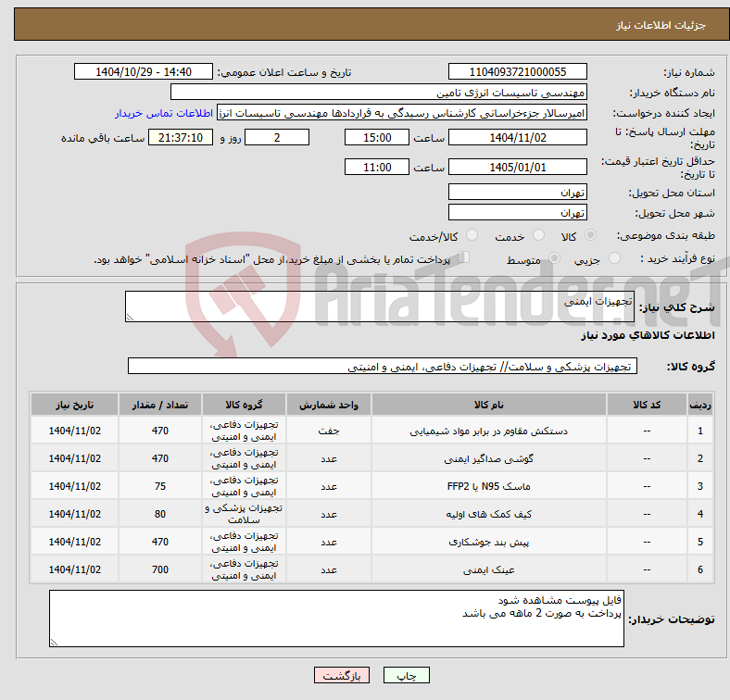Select the کالا/خدمت radio button
This screenshot has height=700, width=730.
point(472,235)
